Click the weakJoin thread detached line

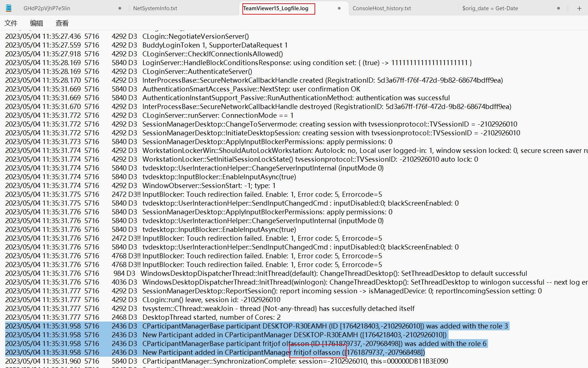(210, 308)
